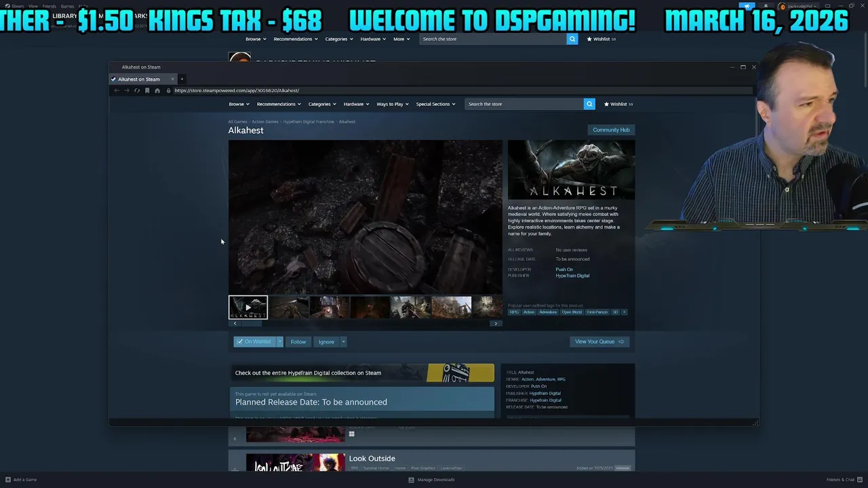This screenshot has width=868, height=488.
Task: Click Planned Release Date: To be announced text
Action: pyautogui.click(x=311, y=402)
